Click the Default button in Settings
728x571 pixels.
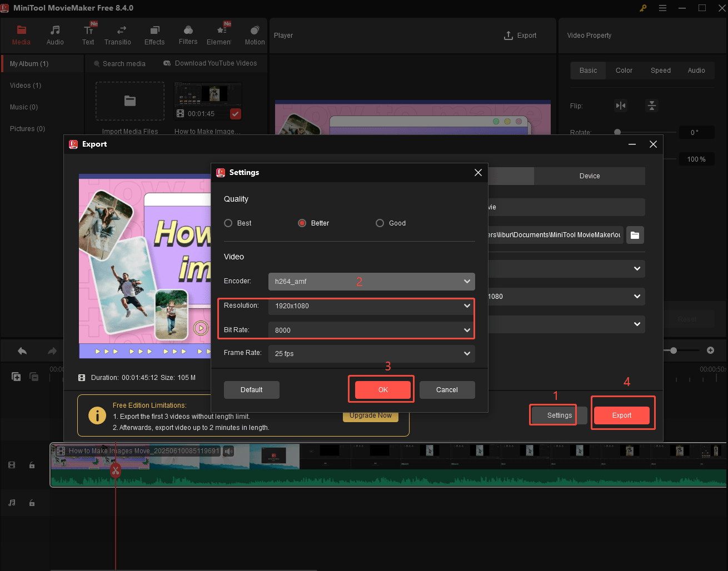[x=251, y=389]
